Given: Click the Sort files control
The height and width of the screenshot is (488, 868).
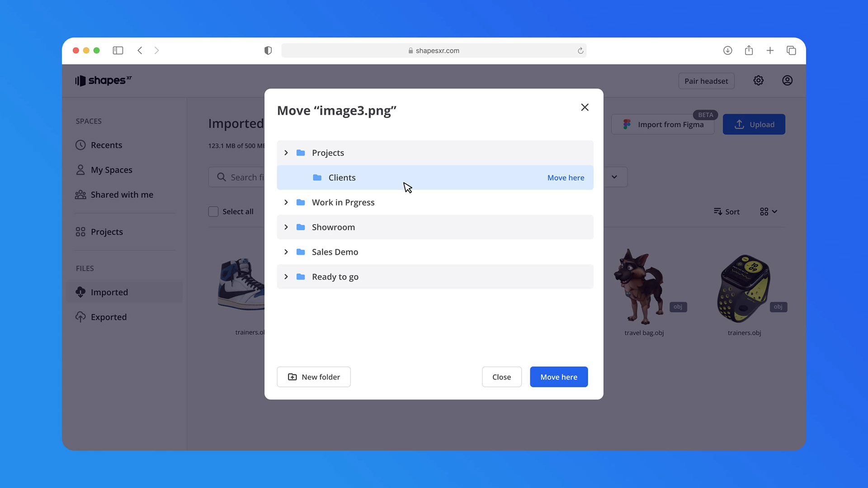Looking at the screenshot, I should click(x=726, y=211).
